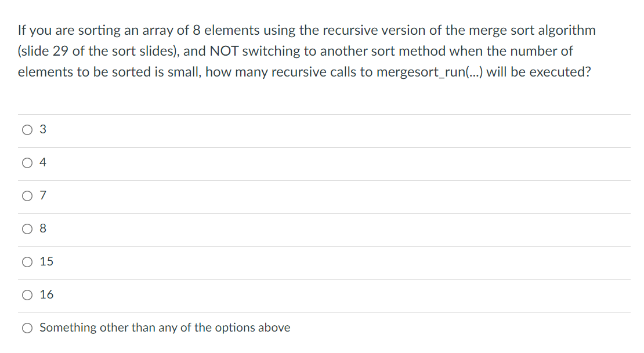644x353 pixels.
Task: Click the 'mergesort_run(...)' text in the question
Action: click(x=429, y=72)
